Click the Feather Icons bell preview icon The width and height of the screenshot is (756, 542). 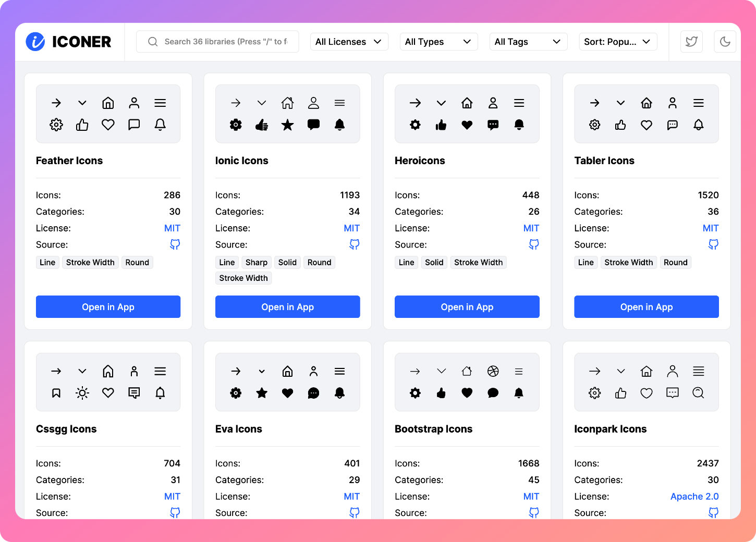(160, 125)
